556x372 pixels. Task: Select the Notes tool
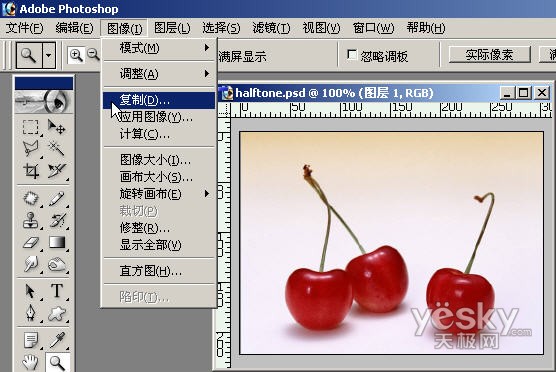(30, 340)
